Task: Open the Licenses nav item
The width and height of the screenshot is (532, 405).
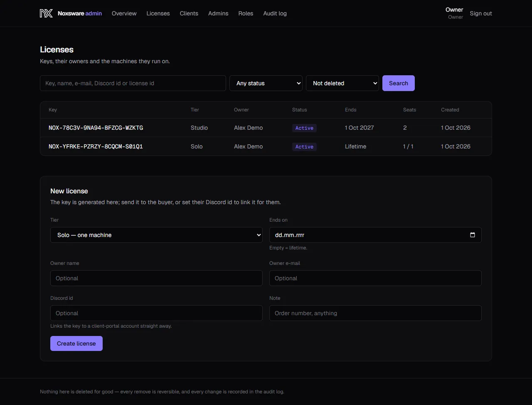Action: [158, 13]
